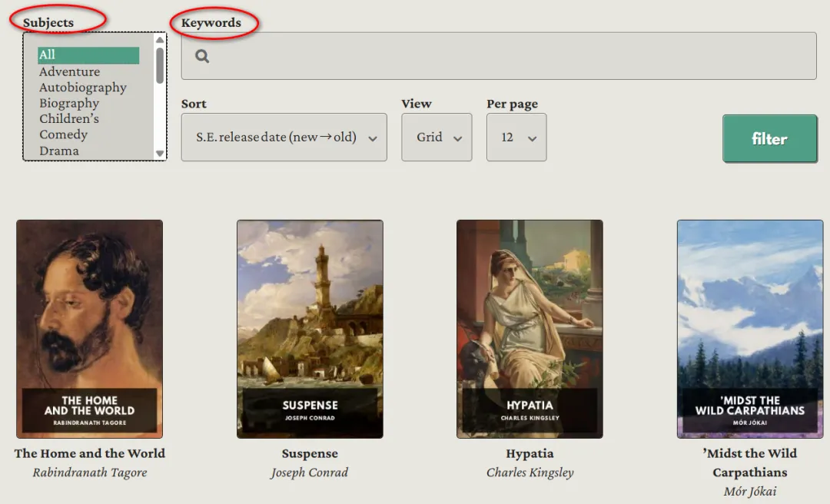Click the Keywords label
The image size is (830, 504).
tap(211, 23)
